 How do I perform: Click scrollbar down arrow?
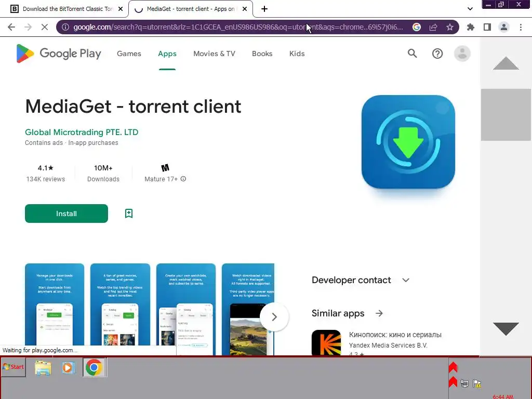click(x=506, y=329)
